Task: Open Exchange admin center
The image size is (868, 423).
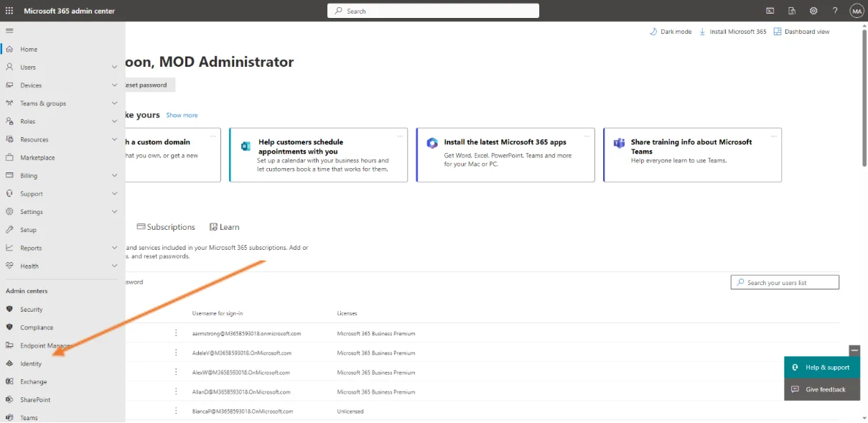Action: coord(33,382)
